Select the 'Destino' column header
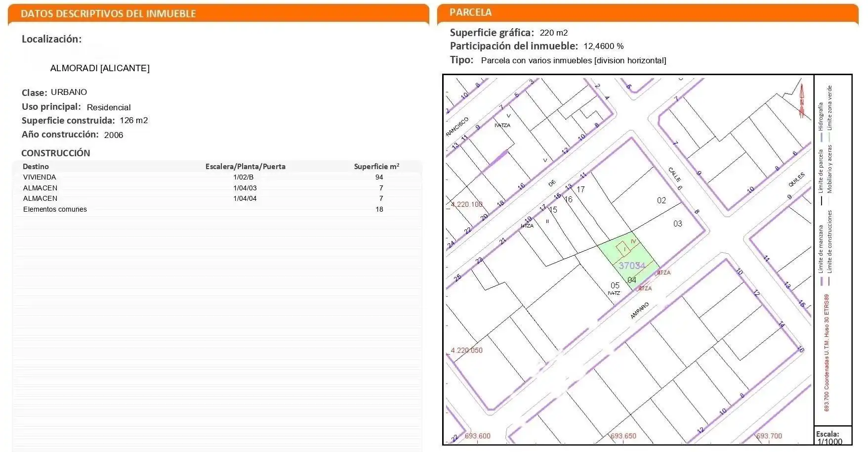This screenshot has height=452, width=868. (x=36, y=167)
